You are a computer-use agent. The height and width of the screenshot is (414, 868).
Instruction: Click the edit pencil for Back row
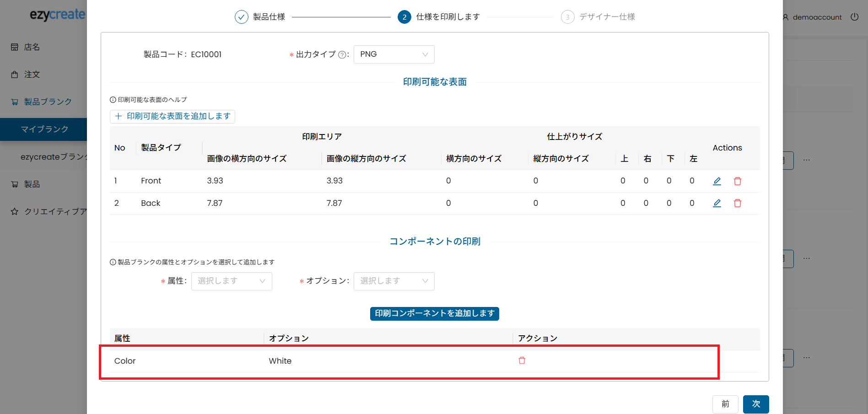717,203
